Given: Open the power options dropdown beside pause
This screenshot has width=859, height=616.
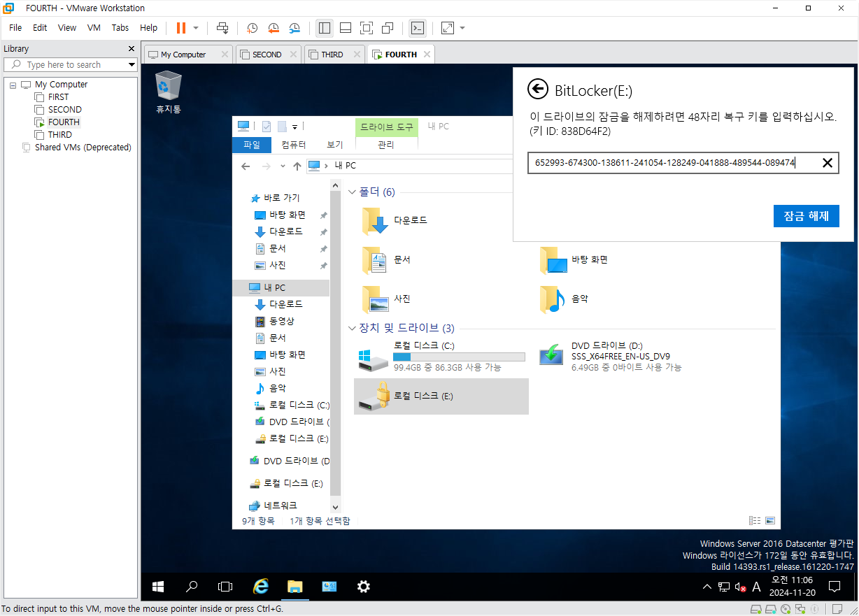Looking at the screenshot, I should pyautogui.click(x=196, y=28).
